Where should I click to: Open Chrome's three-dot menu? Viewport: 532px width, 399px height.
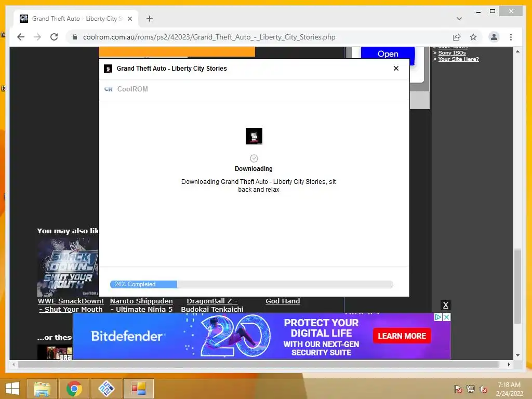[511, 37]
